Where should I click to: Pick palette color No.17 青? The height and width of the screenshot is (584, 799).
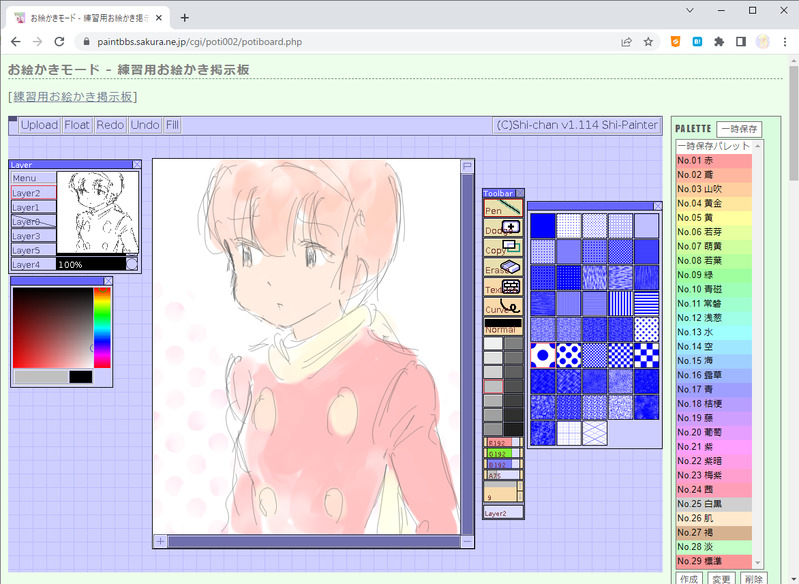(x=714, y=389)
